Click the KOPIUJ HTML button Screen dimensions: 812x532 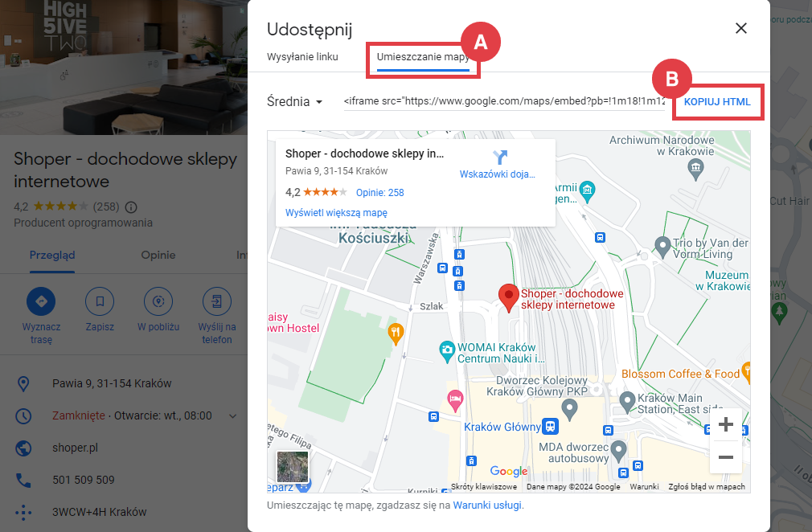(x=717, y=102)
